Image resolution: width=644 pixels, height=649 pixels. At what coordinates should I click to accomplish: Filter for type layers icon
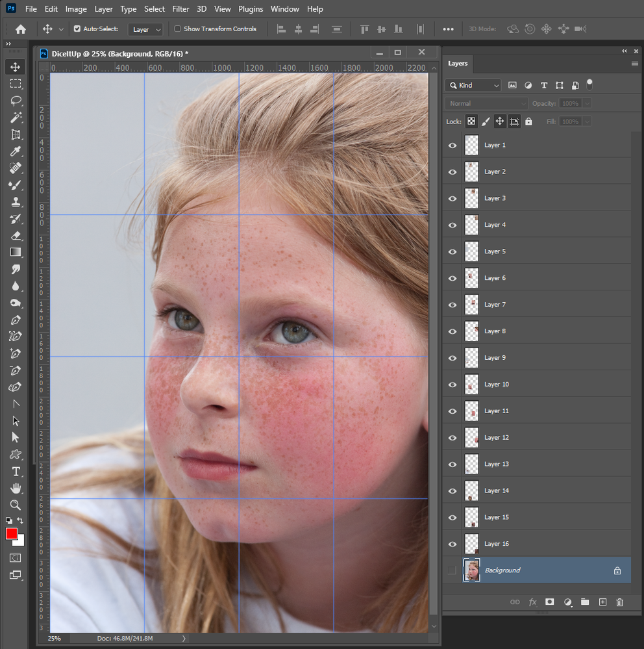544,85
